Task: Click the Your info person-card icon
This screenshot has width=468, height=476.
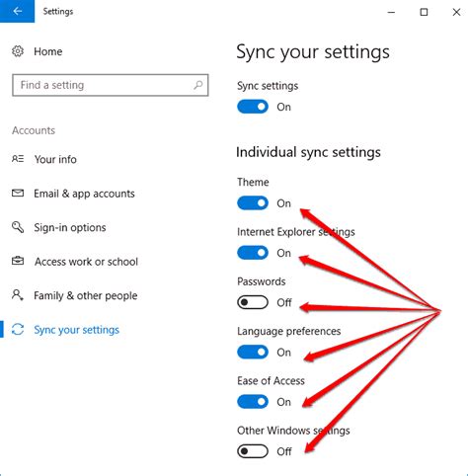Action: [x=18, y=159]
